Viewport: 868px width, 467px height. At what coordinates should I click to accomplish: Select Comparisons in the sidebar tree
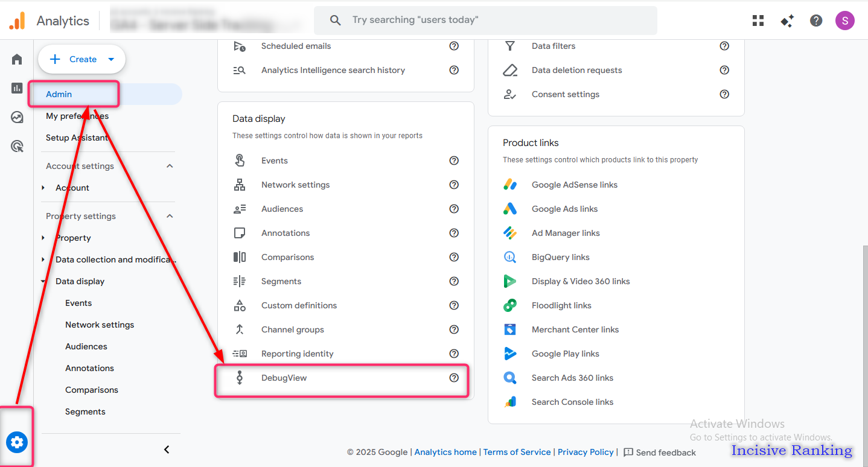click(92, 390)
